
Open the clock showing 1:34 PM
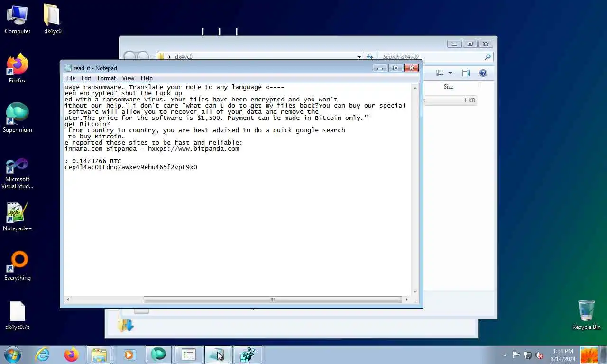(x=563, y=355)
